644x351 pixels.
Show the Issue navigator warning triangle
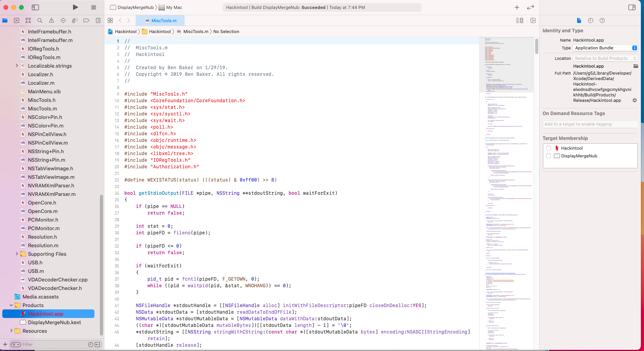tap(51, 20)
